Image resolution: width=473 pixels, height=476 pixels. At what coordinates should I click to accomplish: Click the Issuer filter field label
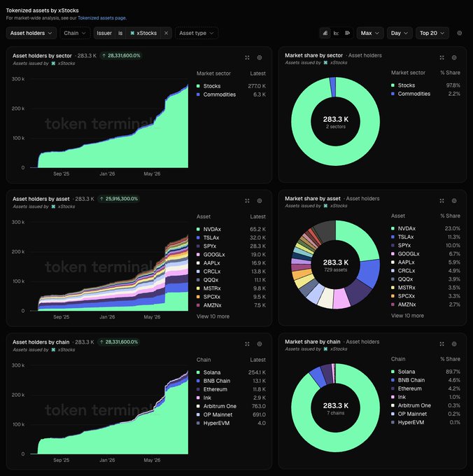(x=104, y=33)
